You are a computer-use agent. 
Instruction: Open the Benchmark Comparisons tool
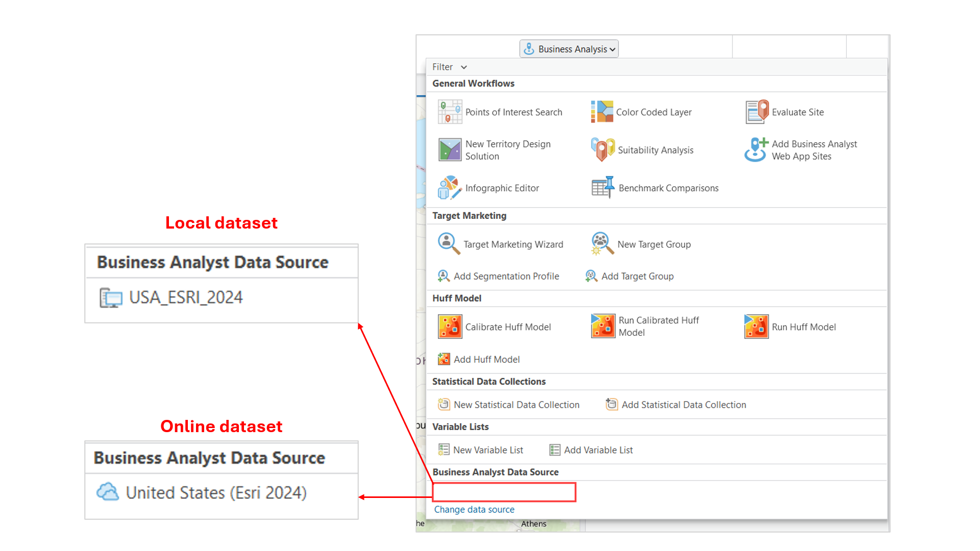tap(669, 188)
